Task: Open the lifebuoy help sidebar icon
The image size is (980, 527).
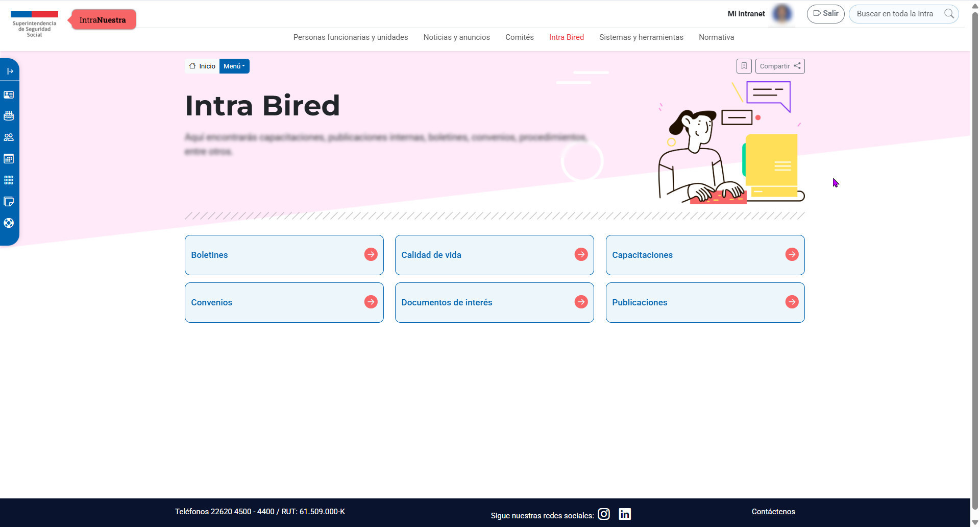Action: (9, 223)
